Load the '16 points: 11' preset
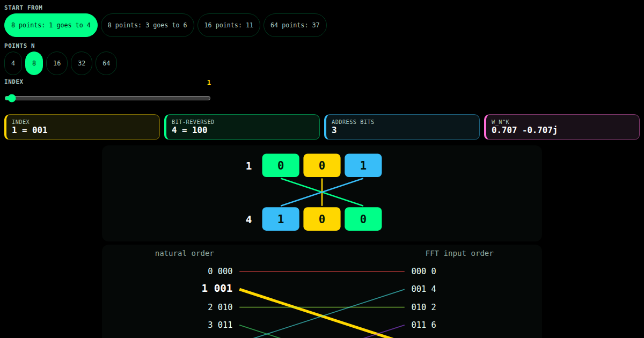The height and width of the screenshot is (338, 644). tap(229, 25)
